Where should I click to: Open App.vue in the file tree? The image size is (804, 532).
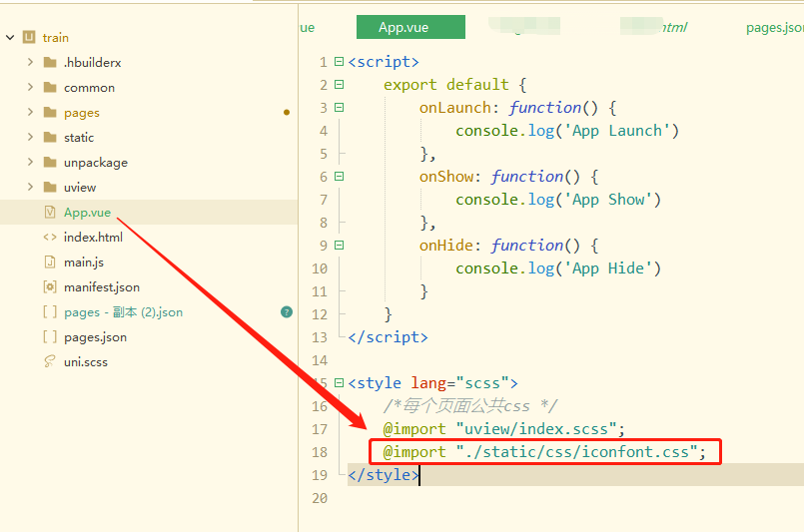(87, 213)
